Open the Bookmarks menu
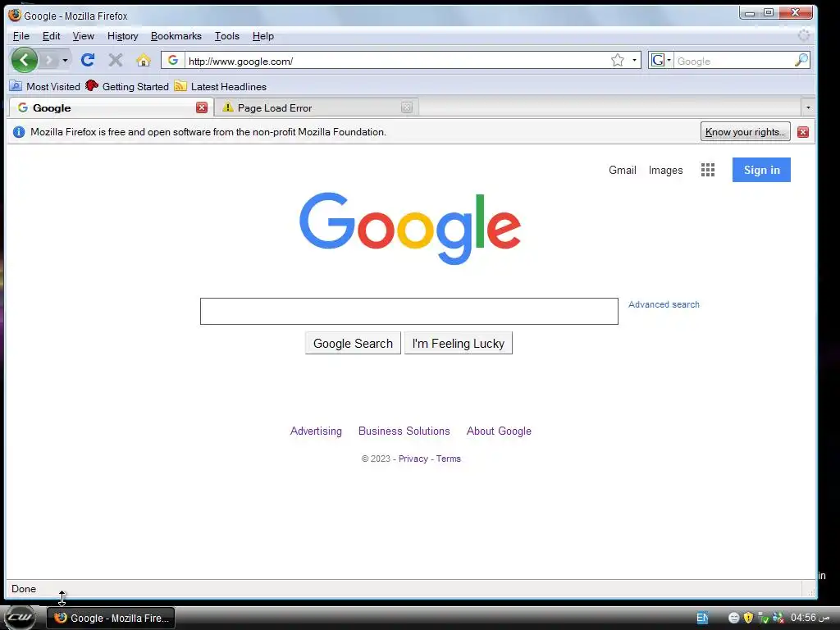The image size is (840, 630). [176, 36]
